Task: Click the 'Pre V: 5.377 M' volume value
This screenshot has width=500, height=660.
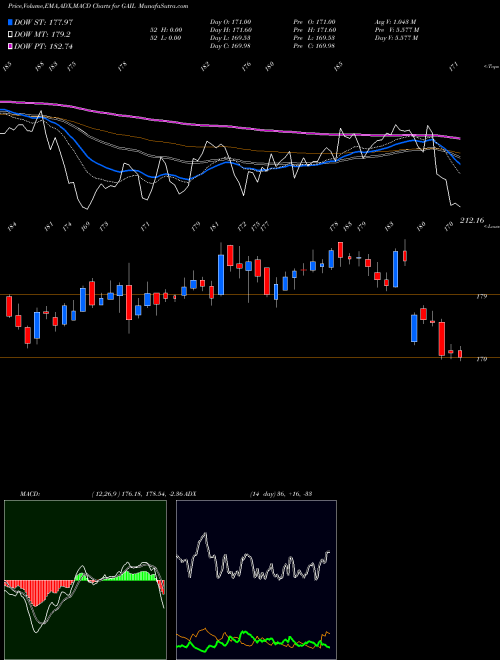Action: [397, 30]
